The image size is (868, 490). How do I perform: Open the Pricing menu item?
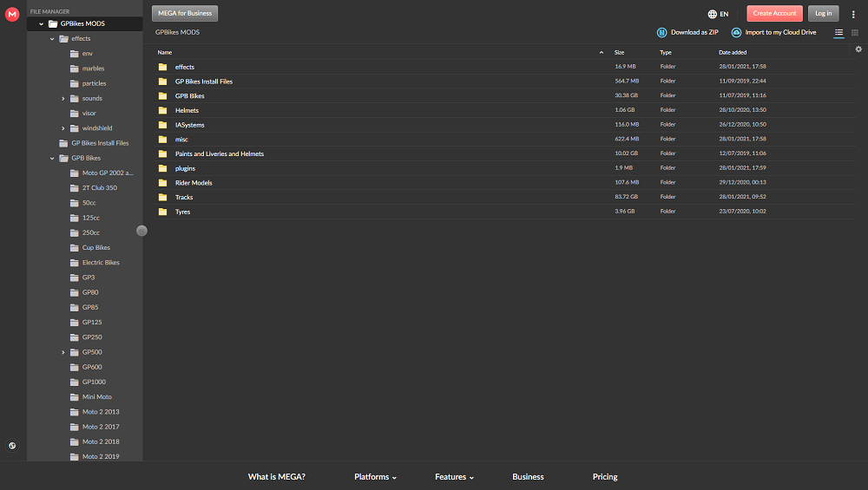[x=605, y=477]
